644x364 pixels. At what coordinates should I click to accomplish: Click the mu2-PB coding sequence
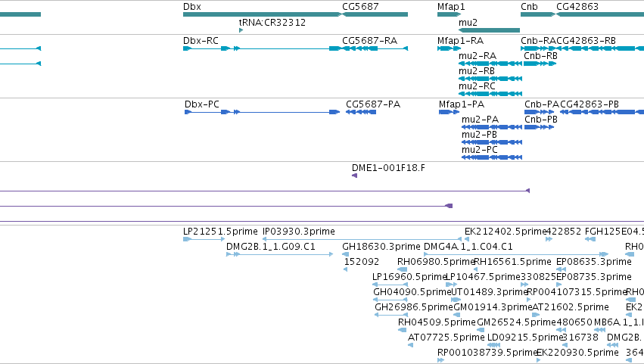pyautogui.click(x=492, y=142)
